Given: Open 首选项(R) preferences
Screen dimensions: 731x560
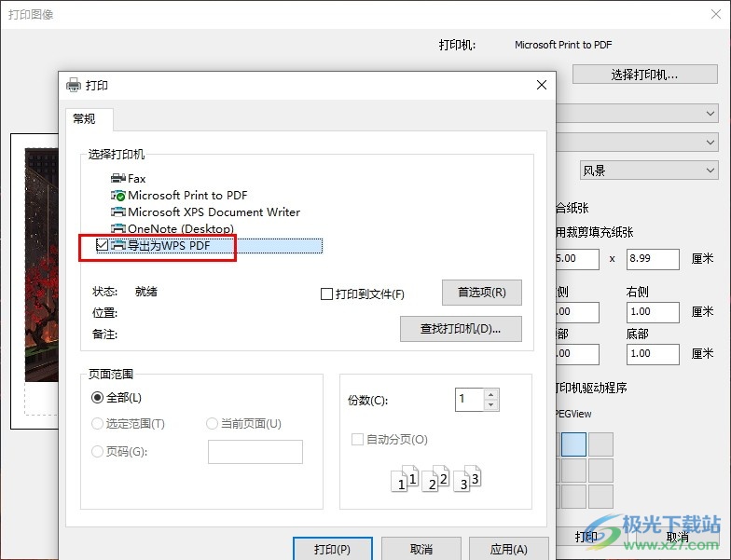Looking at the screenshot, I should [x=481, y=293].
